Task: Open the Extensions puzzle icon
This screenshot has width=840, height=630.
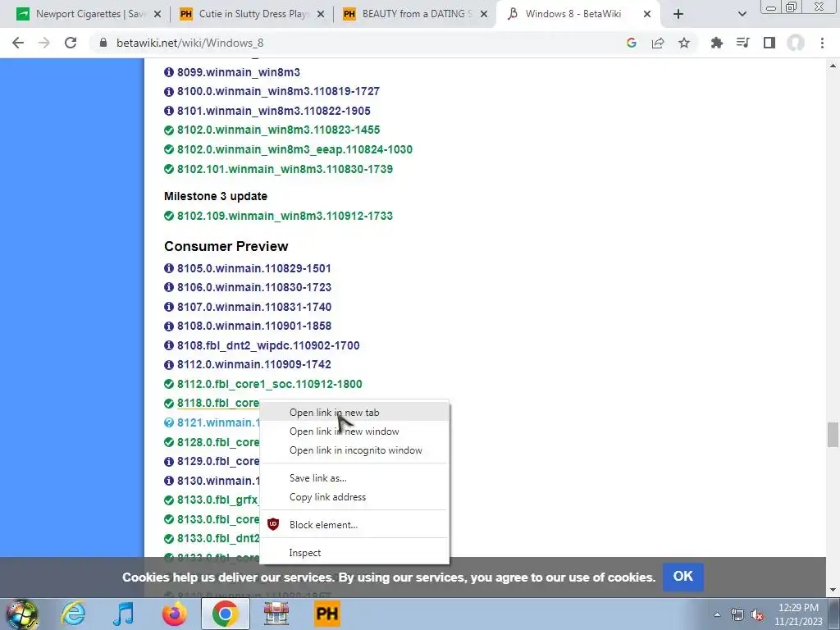Action: click(x=716, y=43)
